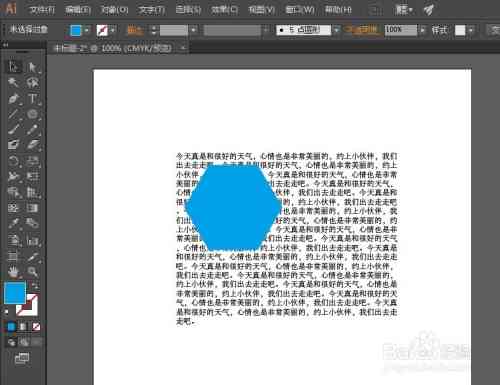
Task: Select the Column Graph tool
Action: [x=32, y=240]
